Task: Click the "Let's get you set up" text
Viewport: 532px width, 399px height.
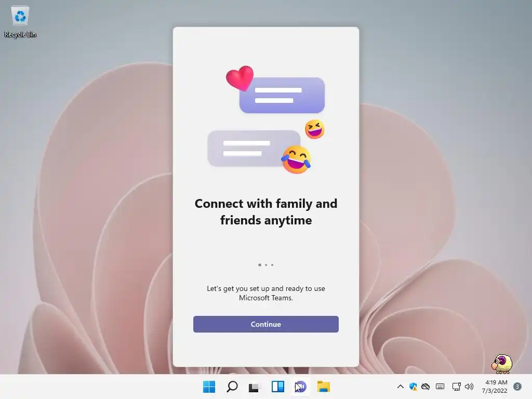Action: point(265,293)
